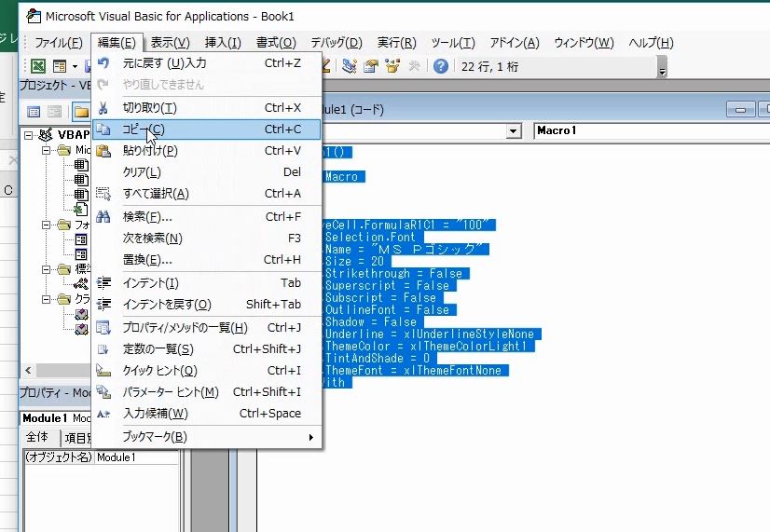Click the Undo icon in Edit menu
The image size is (770, 532).
[x=103, y=62]
